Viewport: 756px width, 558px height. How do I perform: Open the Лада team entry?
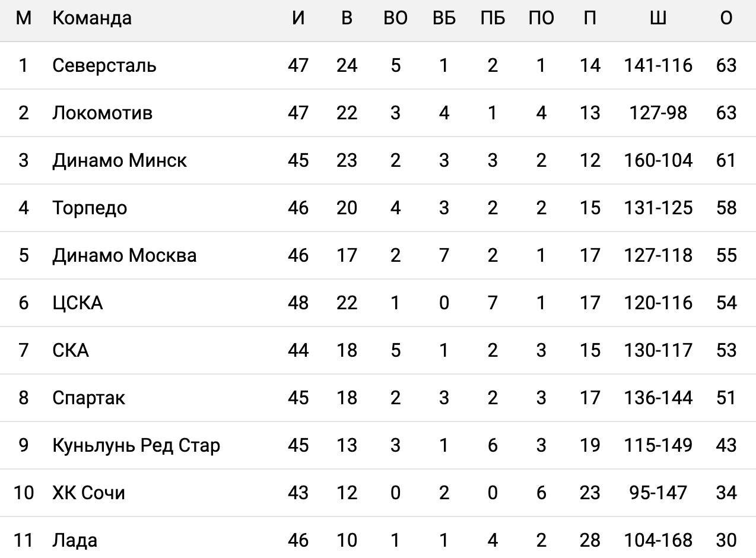75,540
